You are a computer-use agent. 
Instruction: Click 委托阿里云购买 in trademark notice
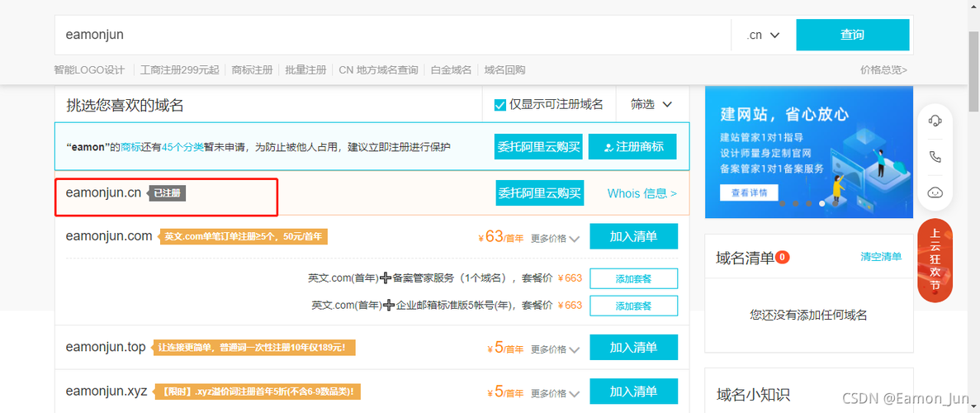[x=538, y=146]
